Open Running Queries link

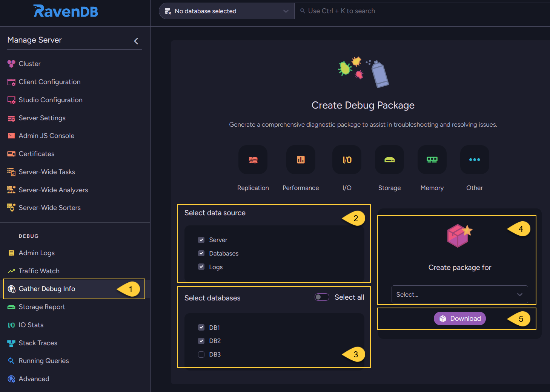[44, 361]
